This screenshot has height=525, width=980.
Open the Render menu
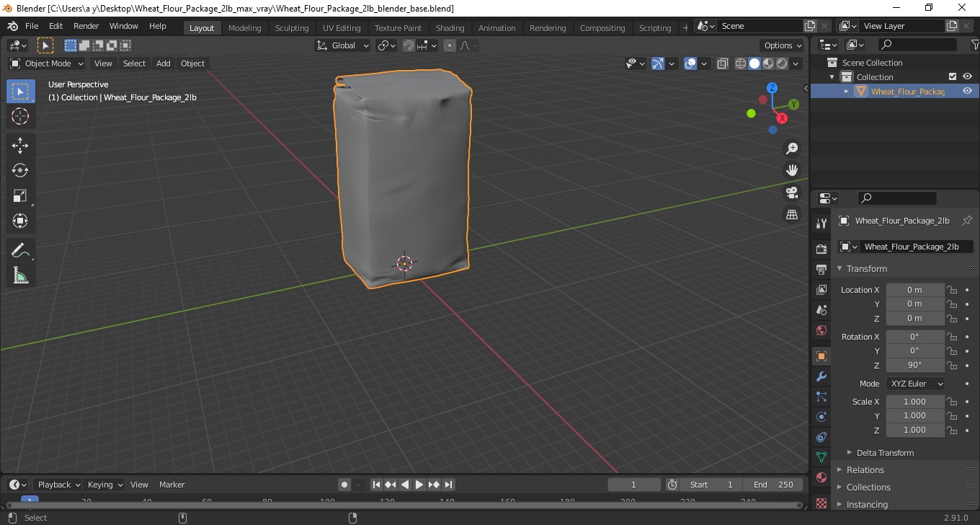pyautogui.click(x=86, y=26)
